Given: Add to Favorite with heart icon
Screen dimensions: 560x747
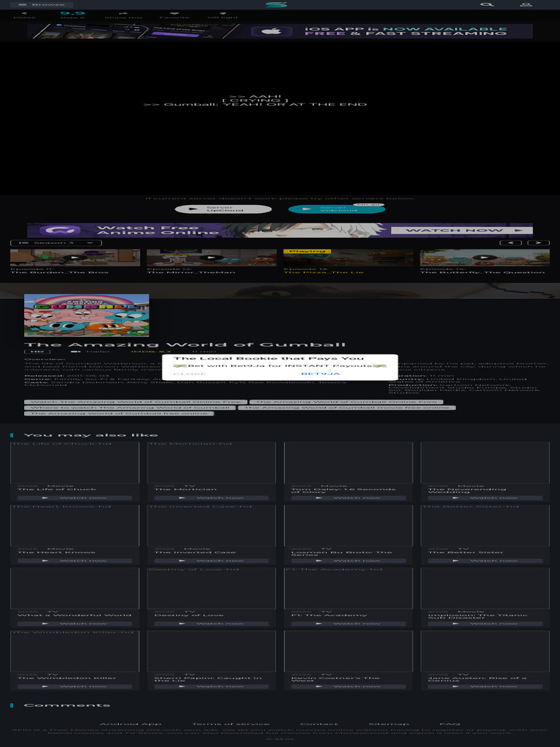Looking at the screenshot, I should pyautogui.click(x=174, y=15).
